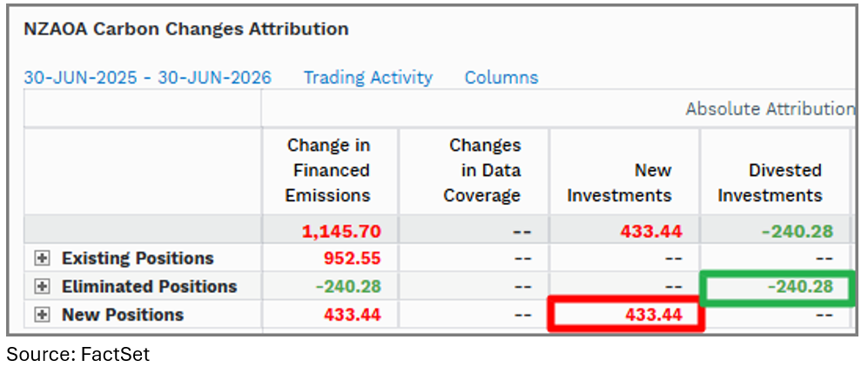Select the Eliminated Positions row label
The image size is (868, 367).
tap(150, 287)
